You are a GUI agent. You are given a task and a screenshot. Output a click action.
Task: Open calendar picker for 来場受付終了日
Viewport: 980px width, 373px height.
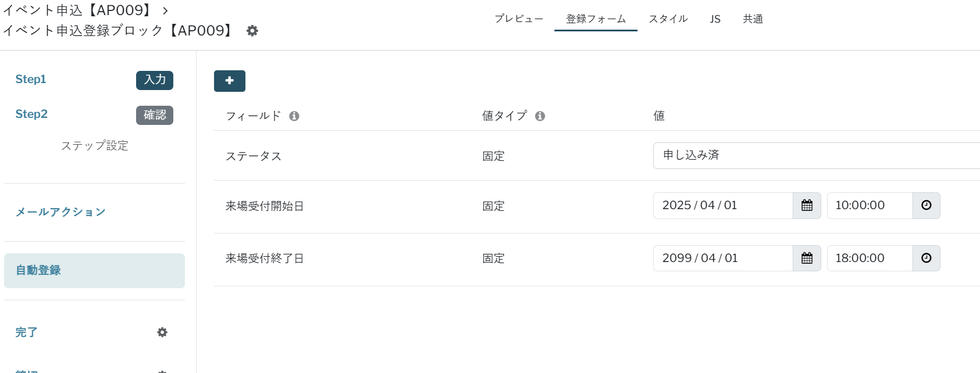(807, 259)
